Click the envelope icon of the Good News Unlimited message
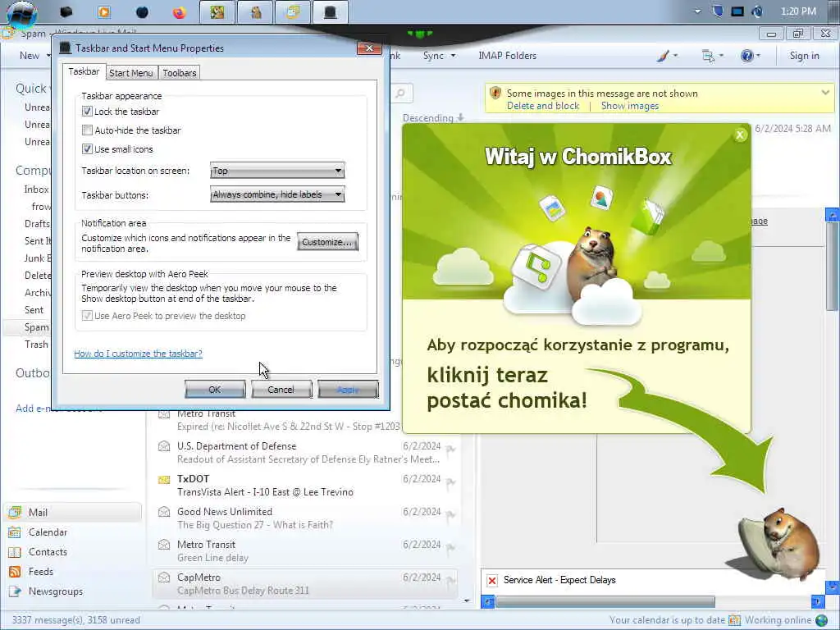This screenshot has height=630, width=840. 164,512
